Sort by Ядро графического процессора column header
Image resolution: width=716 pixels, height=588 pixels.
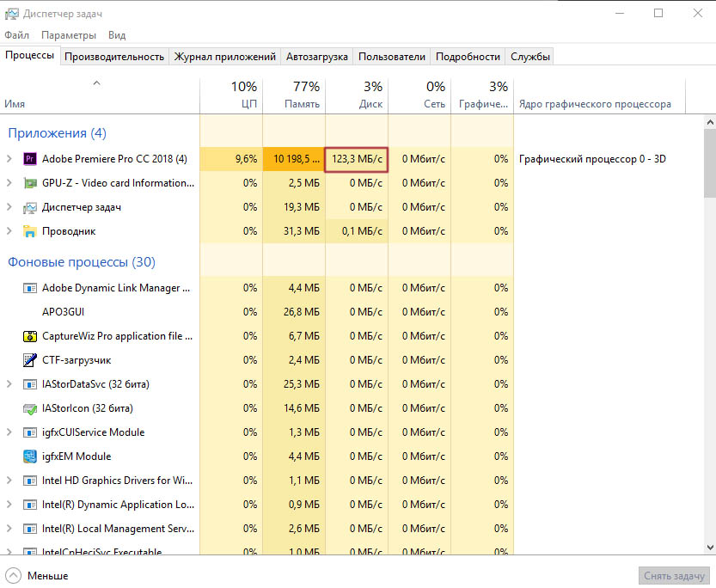(x=599, y=96)
